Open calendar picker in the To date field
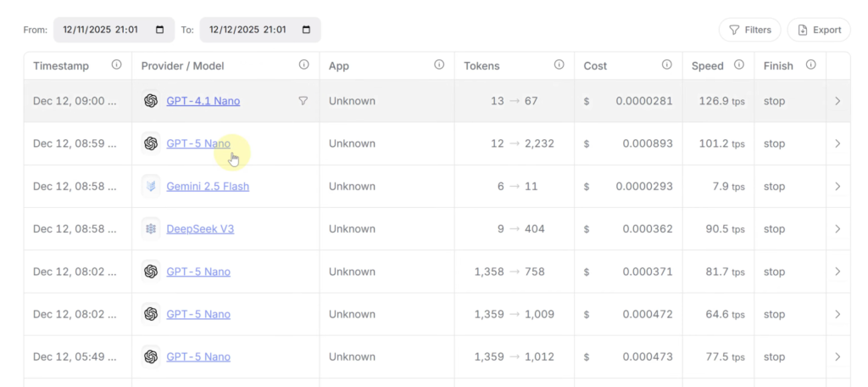Image resolution: width=868 pixels, height=387 pixels. pos(306,30)
